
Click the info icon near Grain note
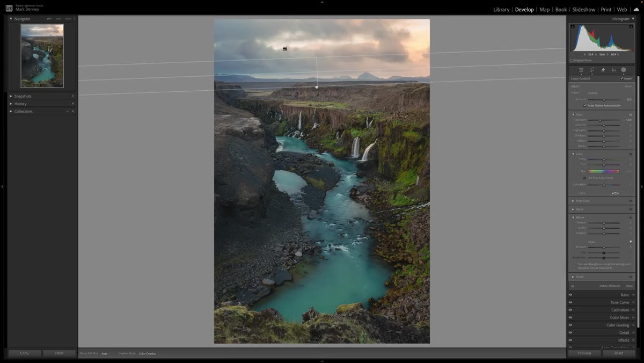[574, 266]
